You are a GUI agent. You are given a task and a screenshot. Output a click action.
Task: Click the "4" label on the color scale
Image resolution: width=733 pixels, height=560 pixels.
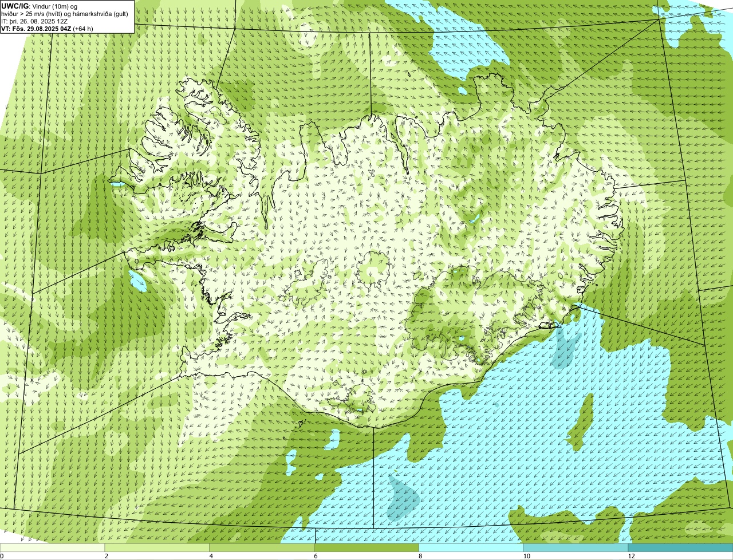click(211, 556)
